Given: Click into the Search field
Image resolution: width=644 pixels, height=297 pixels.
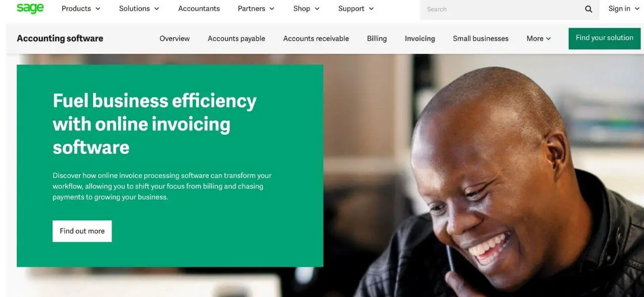Looking at the screenshot, I should pos(500,9).
